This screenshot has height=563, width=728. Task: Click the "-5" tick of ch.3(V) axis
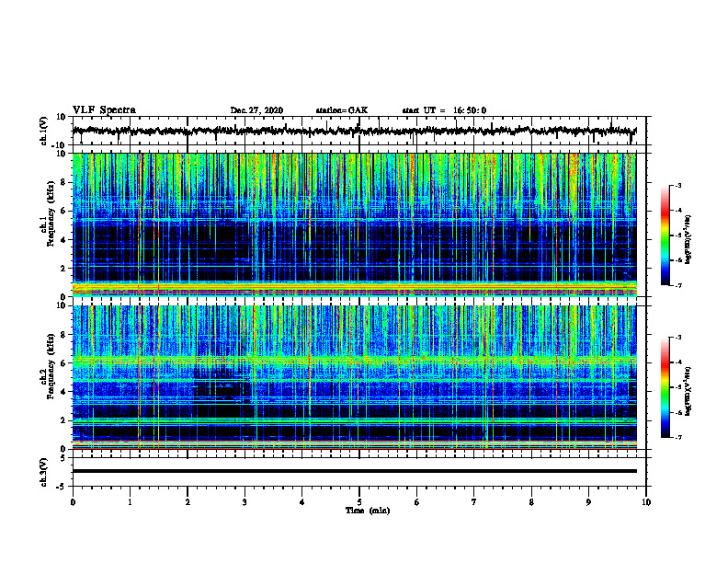[x=62, y=487]
